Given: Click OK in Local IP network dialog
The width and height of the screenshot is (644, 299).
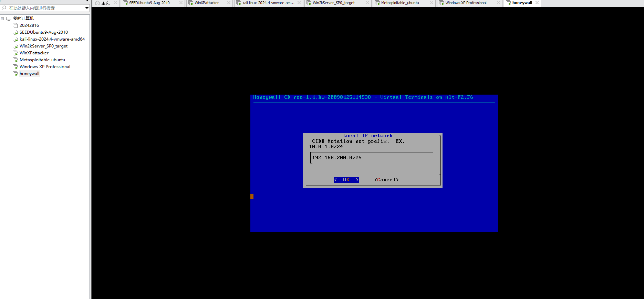Looking at the screenshot, I should pyautogui.click(x=346, y=180).
